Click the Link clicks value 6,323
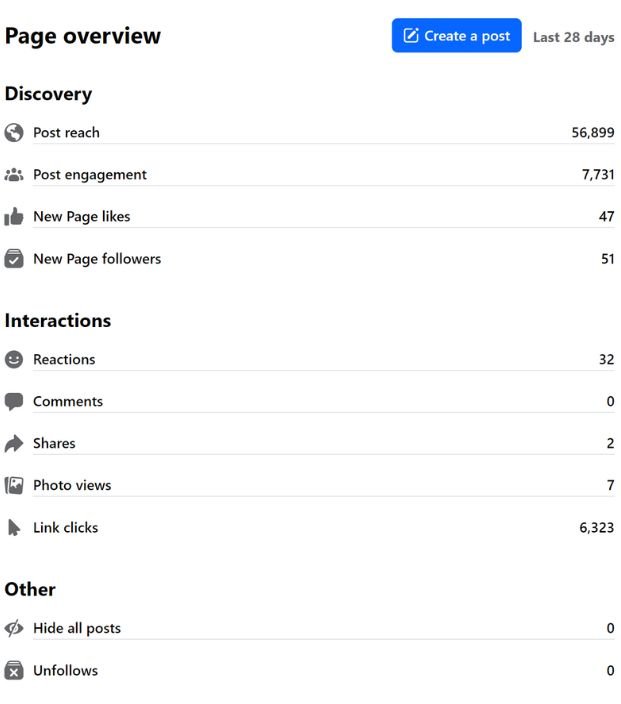 [596, 528]
